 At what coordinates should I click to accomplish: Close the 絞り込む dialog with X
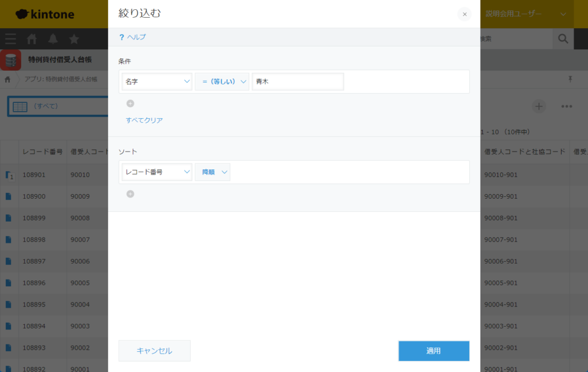465,14
